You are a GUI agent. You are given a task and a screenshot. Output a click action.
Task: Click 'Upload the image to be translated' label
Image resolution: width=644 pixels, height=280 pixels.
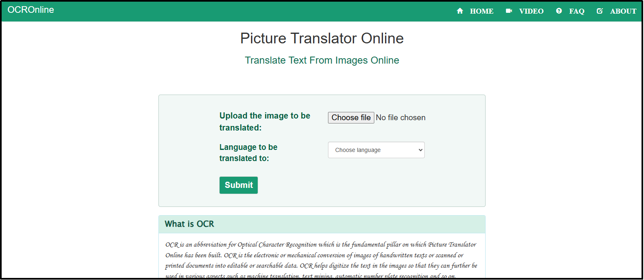265,121
